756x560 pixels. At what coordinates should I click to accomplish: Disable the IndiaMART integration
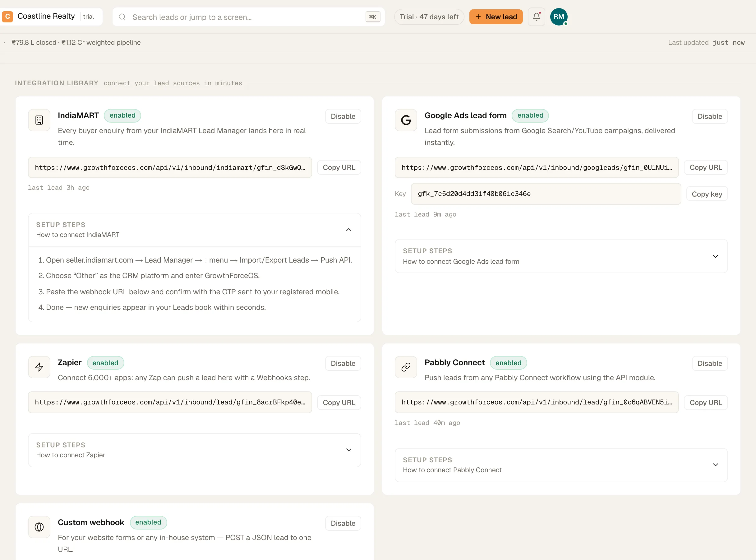point(343,116)
